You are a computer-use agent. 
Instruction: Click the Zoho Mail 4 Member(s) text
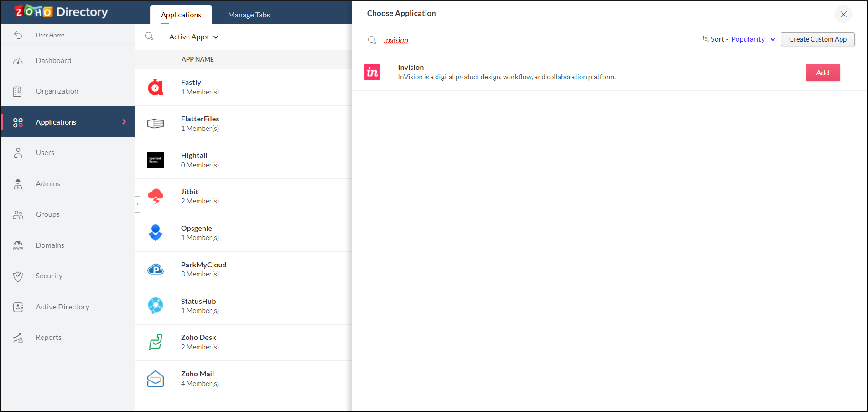click(200, 384)
